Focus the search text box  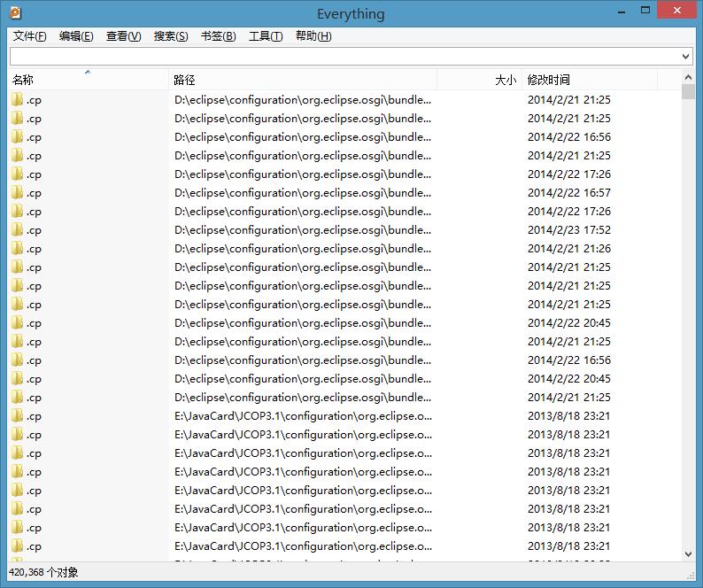[x=344, y=57]
